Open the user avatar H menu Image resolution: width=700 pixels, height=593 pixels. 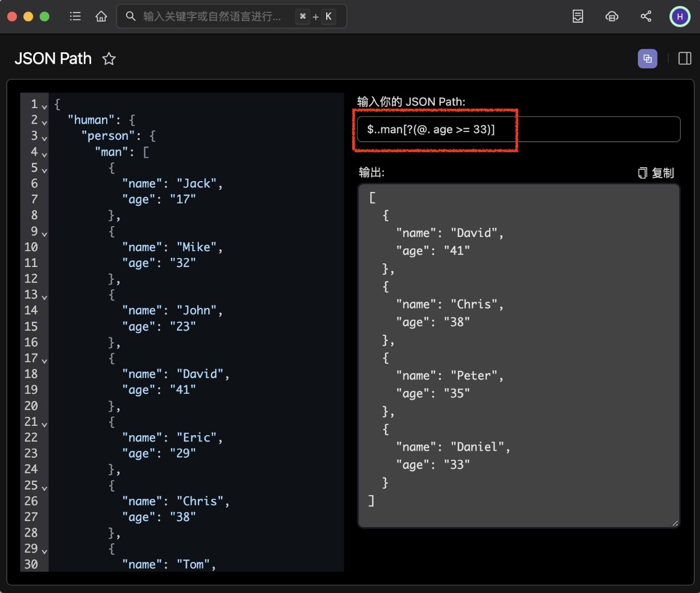[x=680, y=16]
